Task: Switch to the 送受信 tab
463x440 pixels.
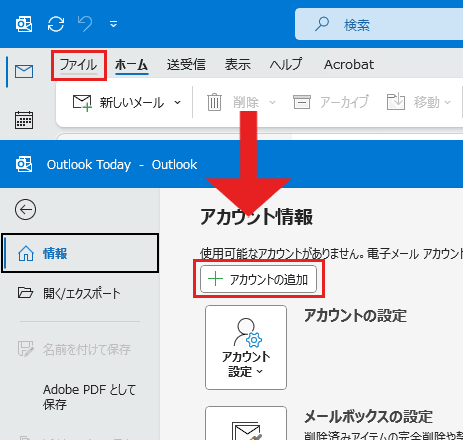Action: coord(186,65)
